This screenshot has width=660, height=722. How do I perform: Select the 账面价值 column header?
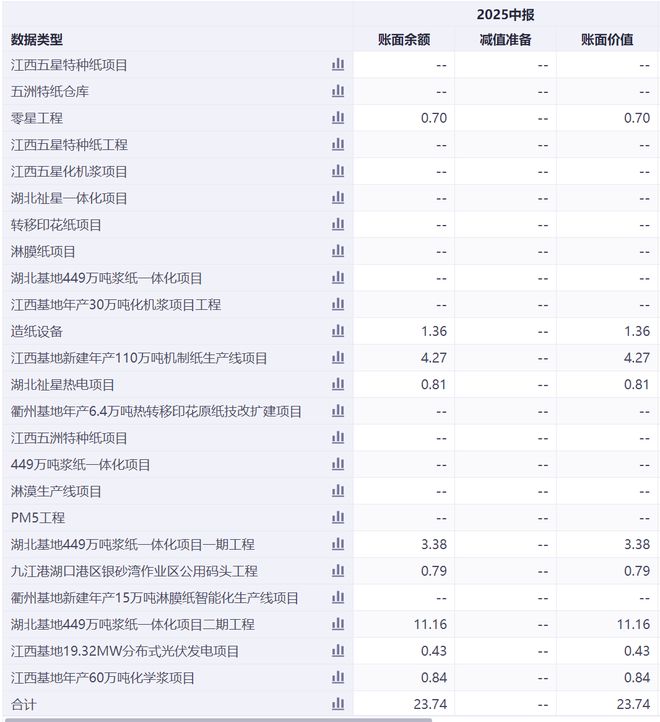point(607,40)
